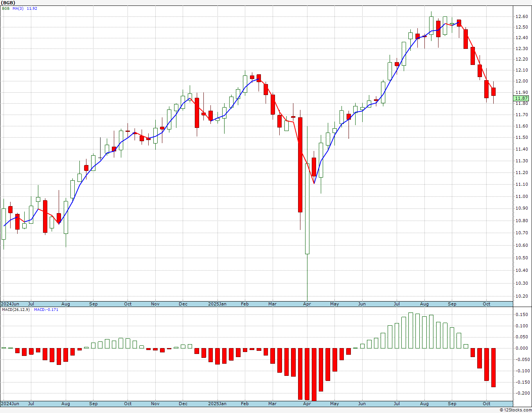Select the "11.40" price axis label
This screenshot has height=413, width=532.
(522, 149)
